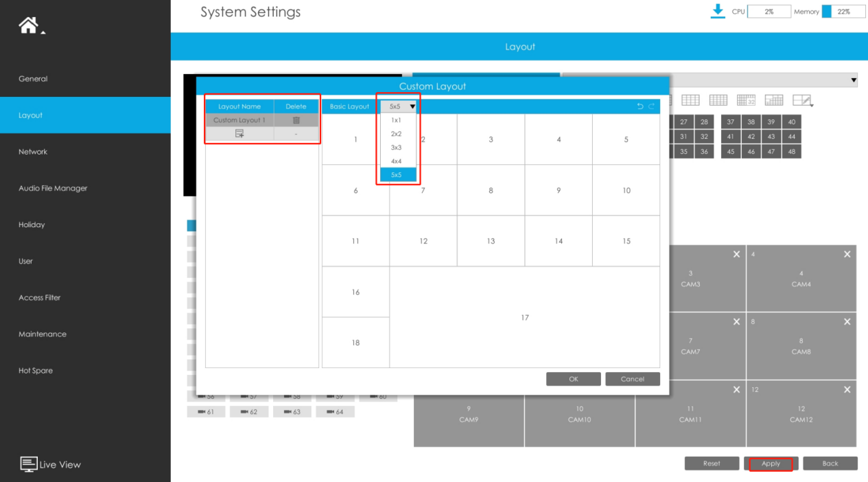Choose 4x4 from Basic Layout list
The width and height of the screenshot is (868, 482).
pos(399,161)
